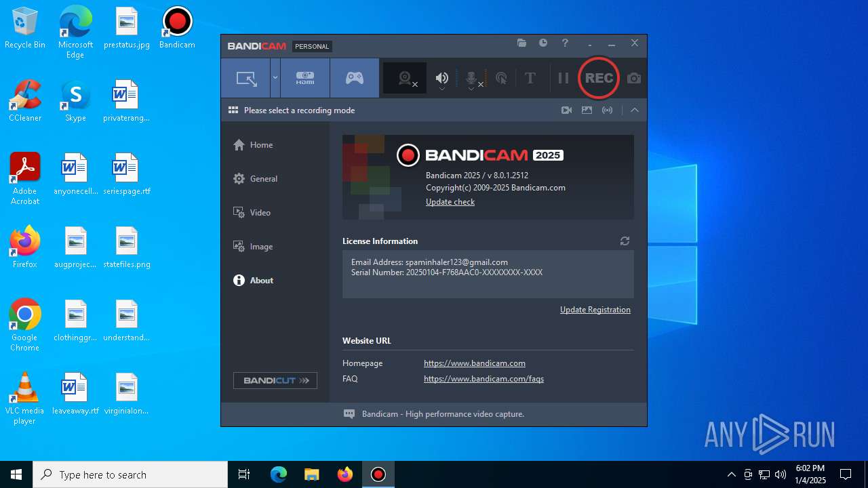Refresh the license information icon

point(625,241)
